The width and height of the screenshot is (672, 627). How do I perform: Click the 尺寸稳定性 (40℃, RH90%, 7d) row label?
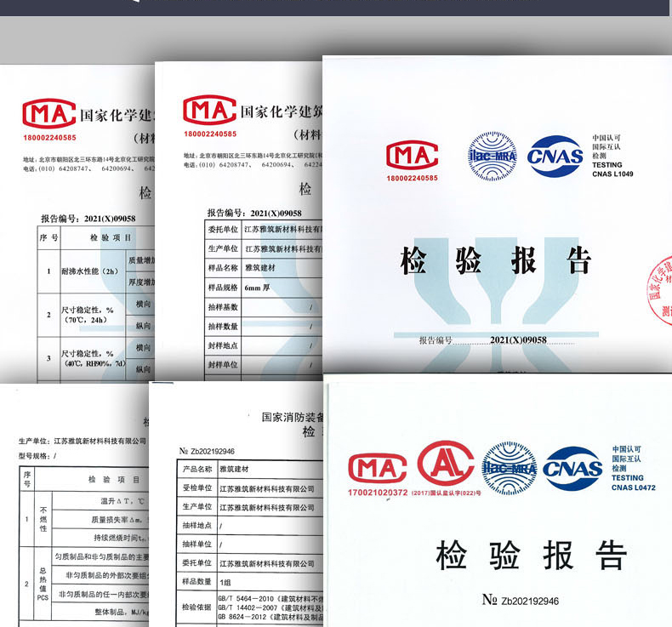pyautogui.click(x=93, y=358)
